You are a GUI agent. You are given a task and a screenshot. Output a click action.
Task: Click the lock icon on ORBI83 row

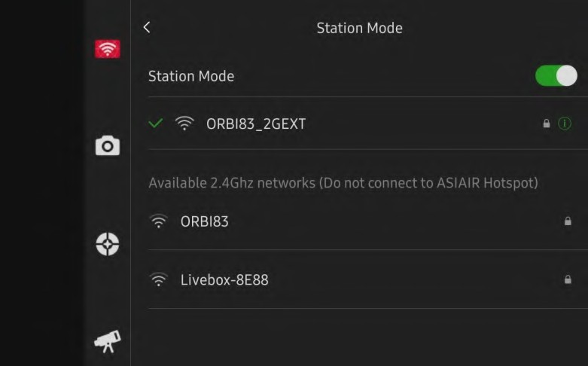click(x=568, y=221)
